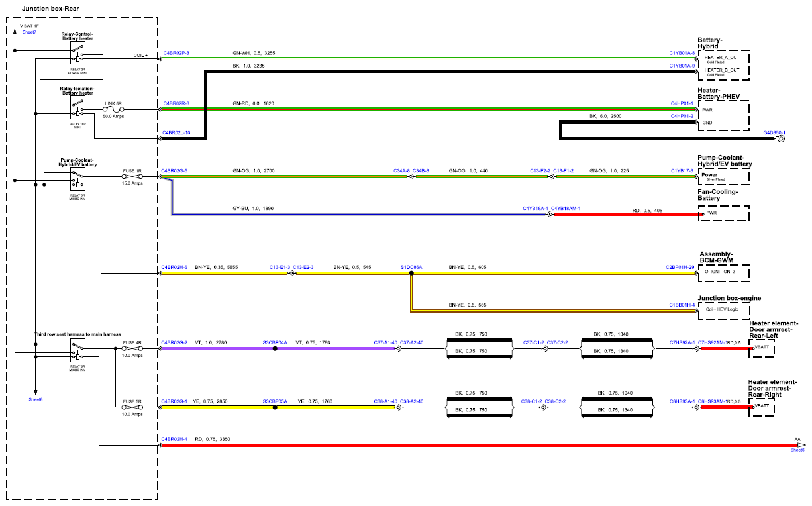Click connector label C4BR02L-10
The height and width of the screenshot is (506, 812).
pos(177,133)
